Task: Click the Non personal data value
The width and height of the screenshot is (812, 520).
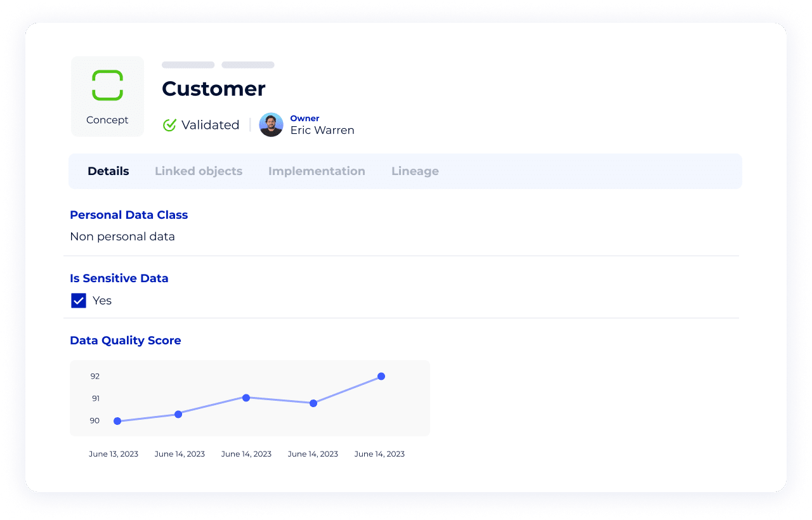Action: pos(122,237)
